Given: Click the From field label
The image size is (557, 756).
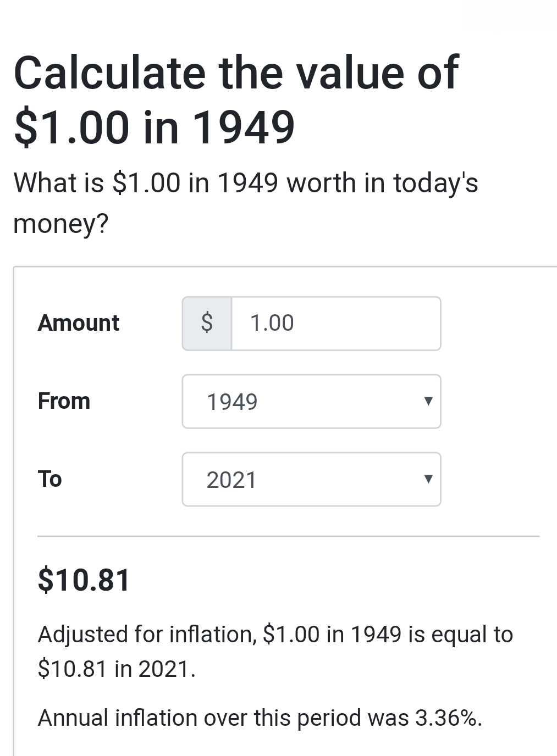Looking at the screenshot, I should tap(64, 401).
